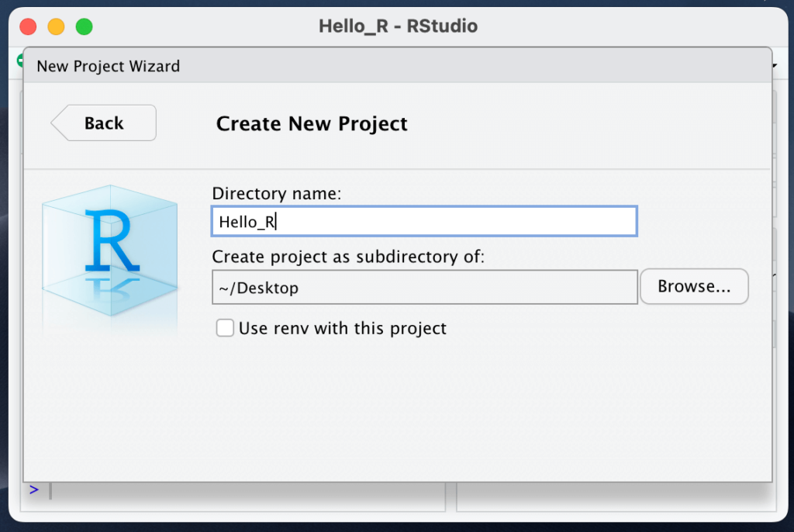794x532 pixels.
Task: Minimize RStudio window with yellow button
Action: pos(56,26)
